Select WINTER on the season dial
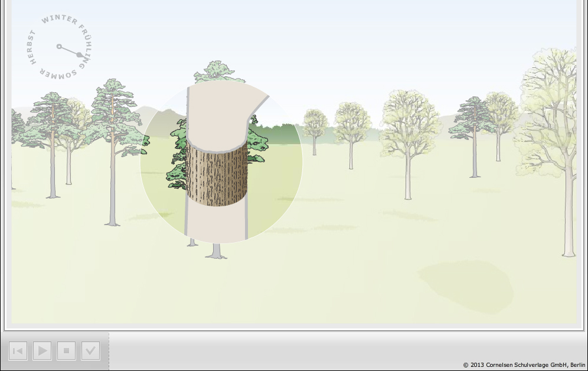Image resolution: width=588 pixels, height=371 pixels. 59,20
